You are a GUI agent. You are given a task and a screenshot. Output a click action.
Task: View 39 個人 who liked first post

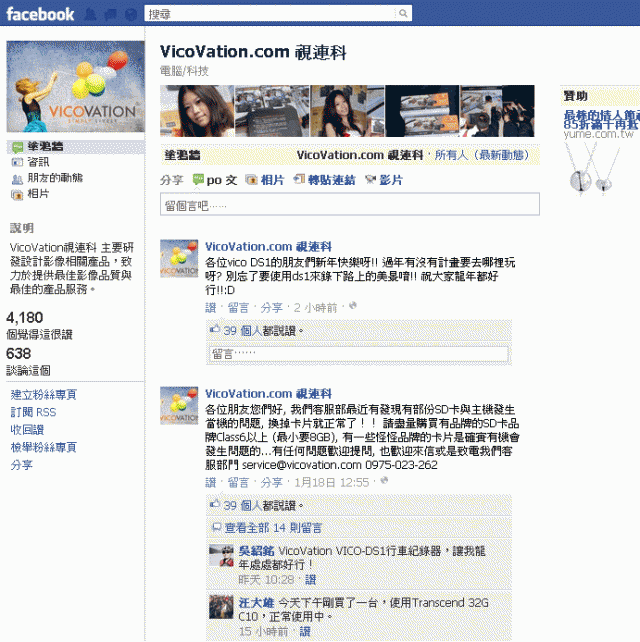tap(242, 331)
